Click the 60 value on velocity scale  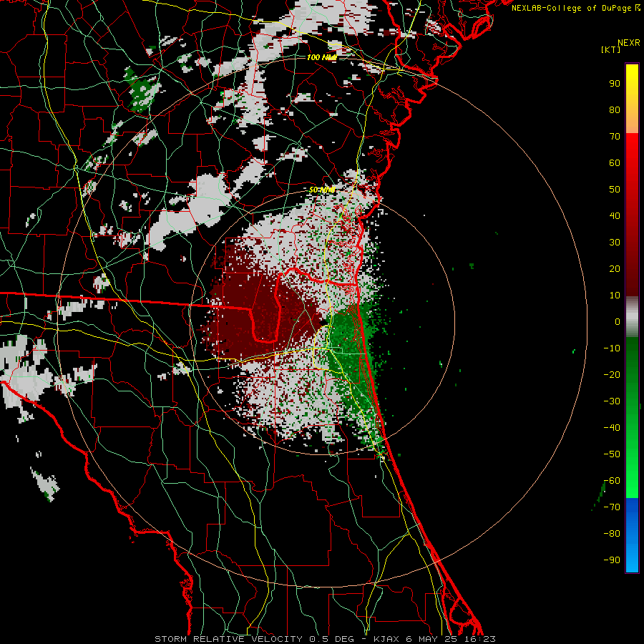click(615, 163)
